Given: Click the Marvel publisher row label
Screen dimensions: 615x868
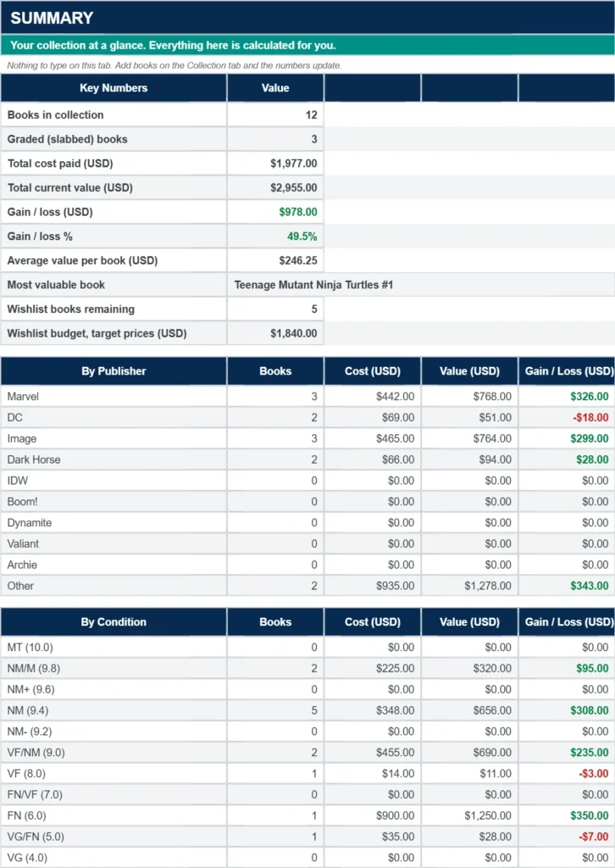Looking at the screenshot, I should tap(23, 397).
